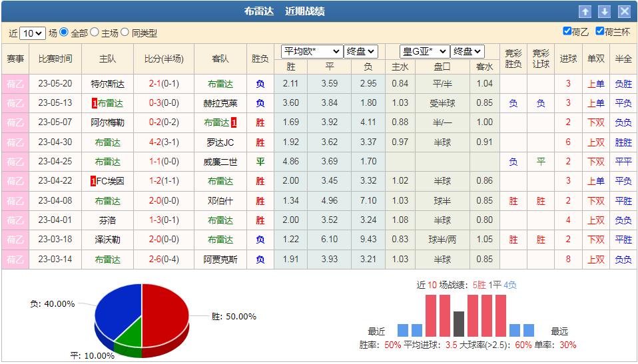The width and height of the screenshot is (638, 364).
Task: Open team link 邓伯什
Action: [x=220, y=201]
